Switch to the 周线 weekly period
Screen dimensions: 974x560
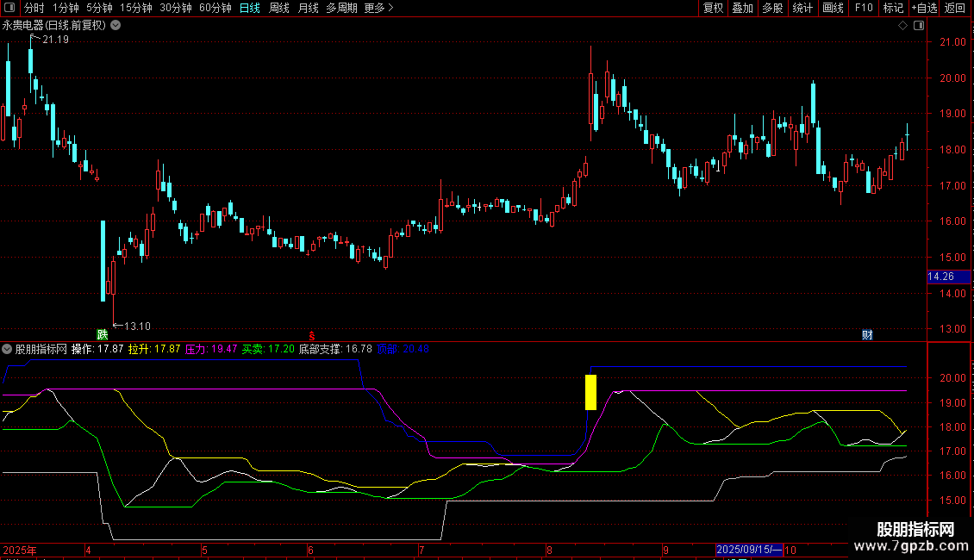coord(279,8)
